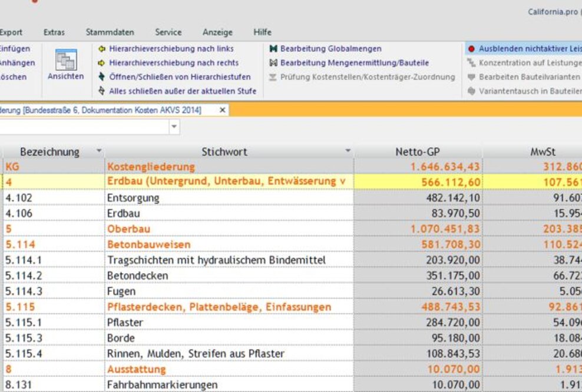Click Konzentration auf Leistungen icon
The width and height of the screenshot is (582, 392).
[x=472, y=62]
